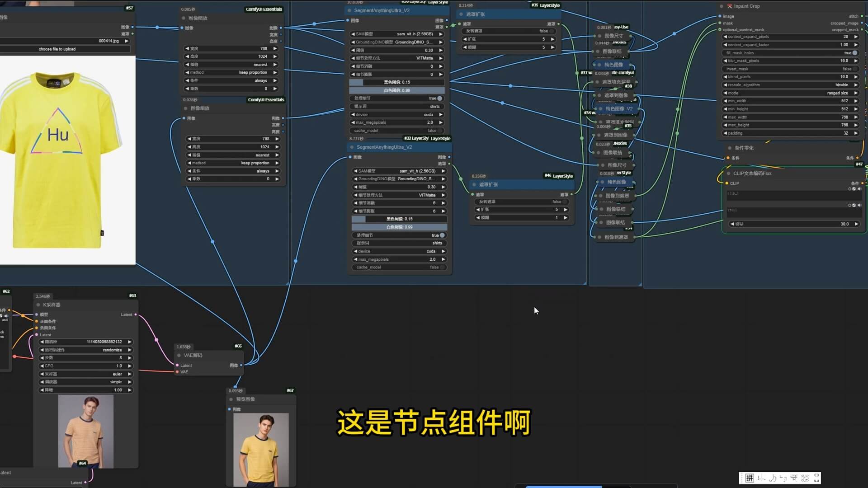Collapse the 预览图像 node using its title dot
Image resolution: width=868 pixels, height=488 pixels.
click(x=231, y=399)
